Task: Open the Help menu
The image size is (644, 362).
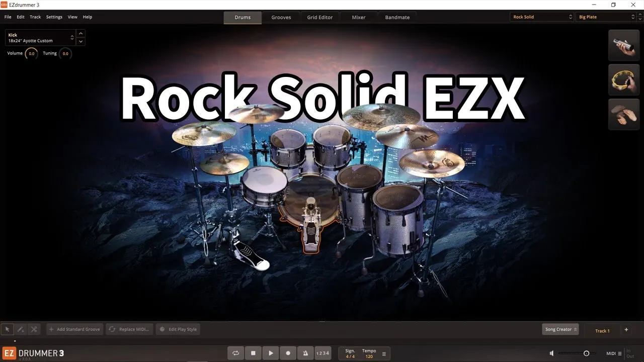Action: point(88,17)
